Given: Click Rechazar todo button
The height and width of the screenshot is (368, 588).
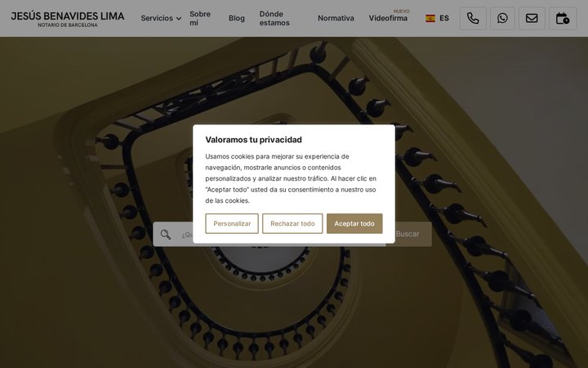Looking at the screenshot, I should point(292,223).
